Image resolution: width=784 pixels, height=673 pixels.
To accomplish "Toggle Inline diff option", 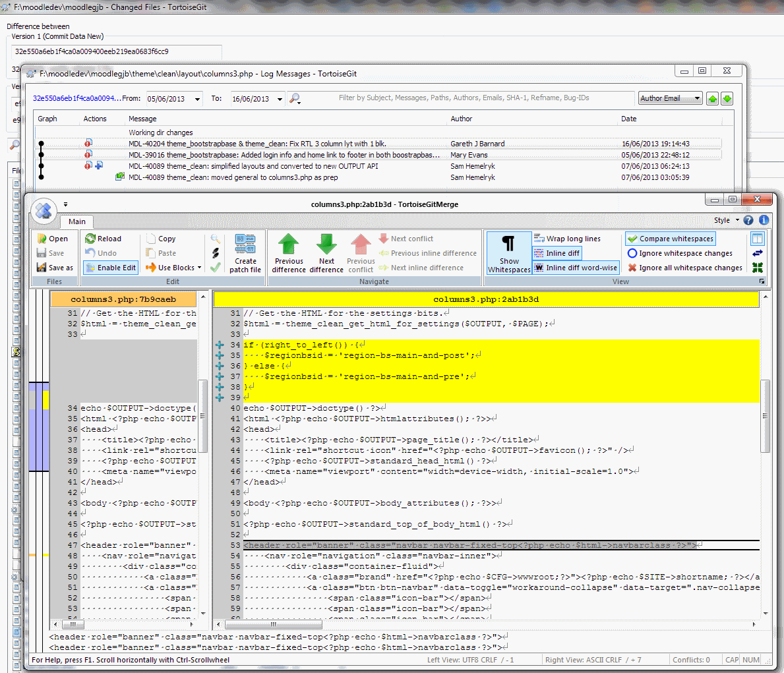I will pyautogui.click(x=557, y=254).
